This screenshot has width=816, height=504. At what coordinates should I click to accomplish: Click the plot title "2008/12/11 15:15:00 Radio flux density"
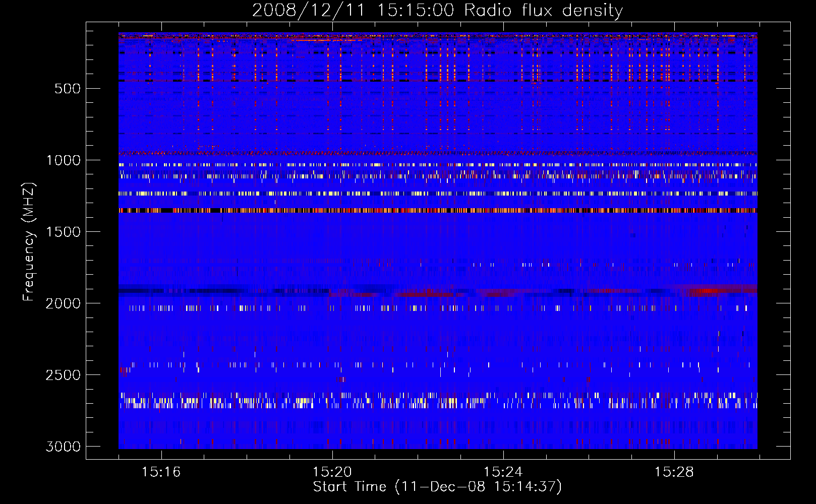[x=437, y=11]
